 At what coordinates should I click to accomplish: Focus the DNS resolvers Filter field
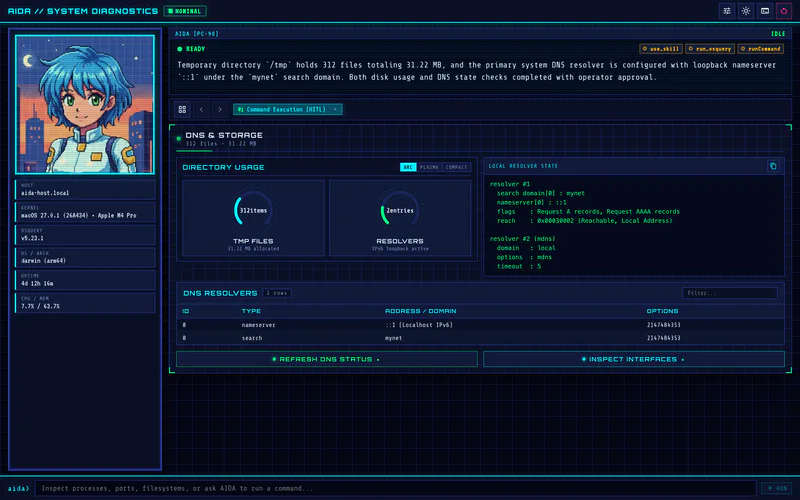click(730, 293)
